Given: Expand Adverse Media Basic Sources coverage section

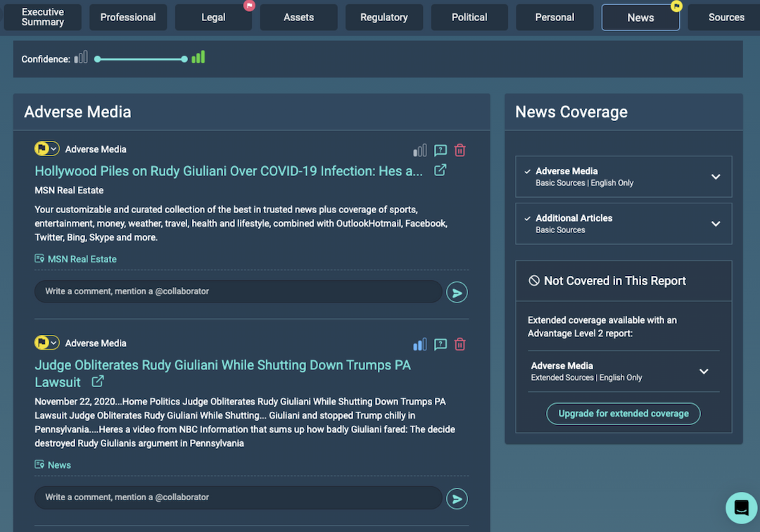Looking at the screenshot, I should coord(716,177).
